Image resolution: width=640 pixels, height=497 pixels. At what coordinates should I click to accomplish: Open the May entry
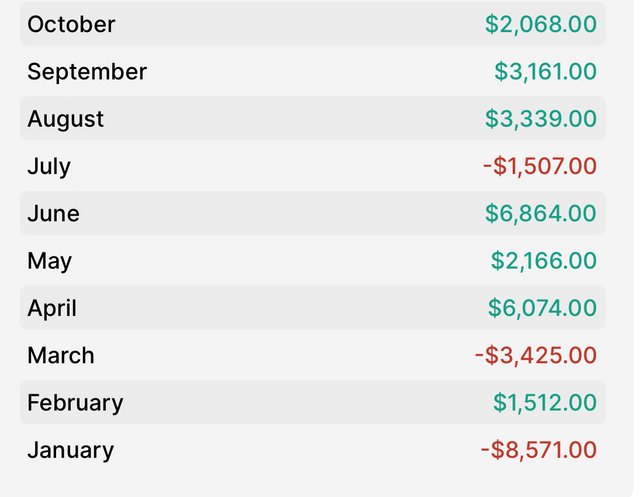[x=313, y=261]
